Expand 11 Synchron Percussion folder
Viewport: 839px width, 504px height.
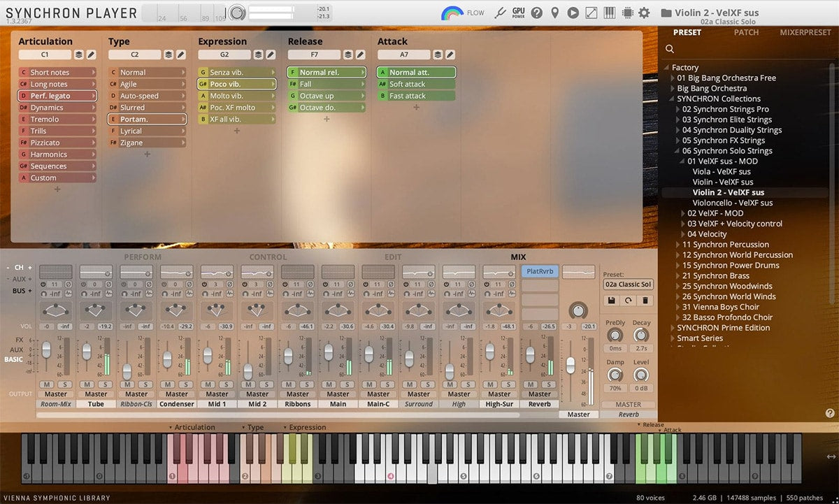tap(678, 245)
